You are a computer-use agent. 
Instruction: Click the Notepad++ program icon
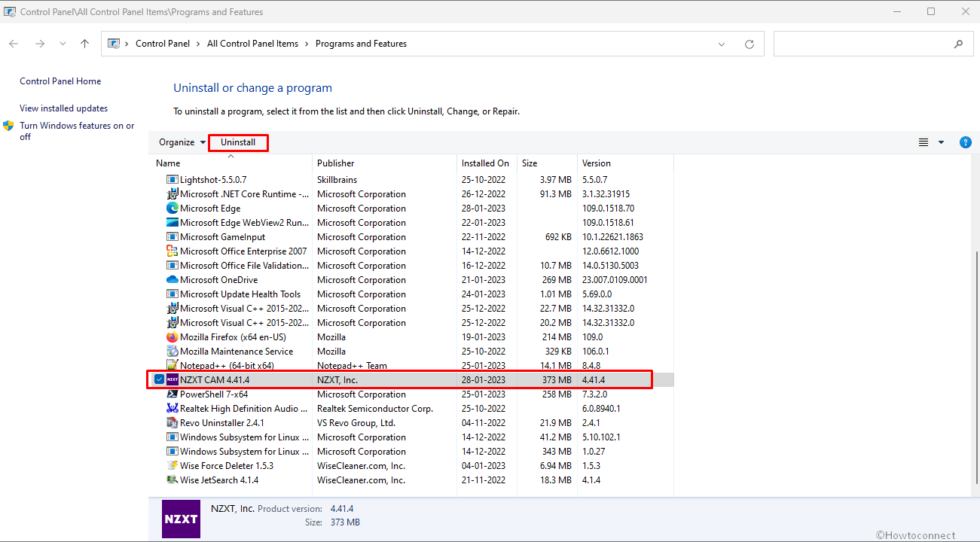[172, 366]
